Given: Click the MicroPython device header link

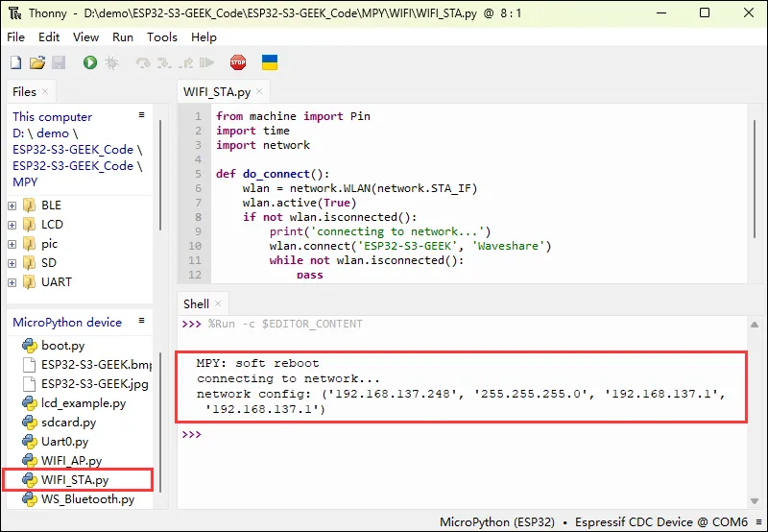Looking at the screenshot, I should [67, 323].
